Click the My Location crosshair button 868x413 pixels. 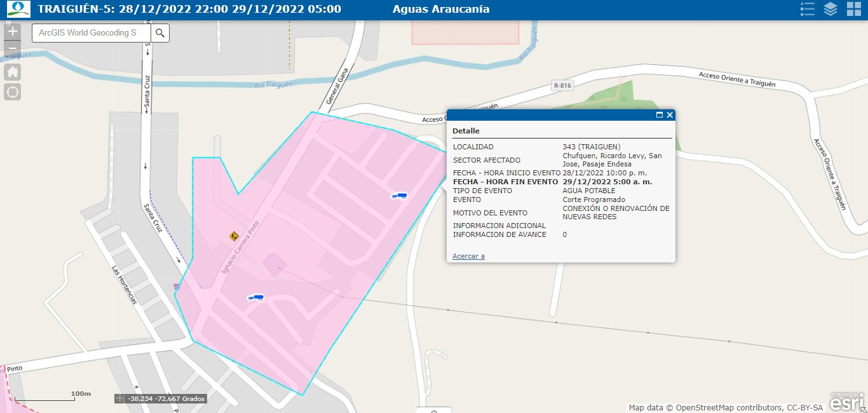click(13, 92)
